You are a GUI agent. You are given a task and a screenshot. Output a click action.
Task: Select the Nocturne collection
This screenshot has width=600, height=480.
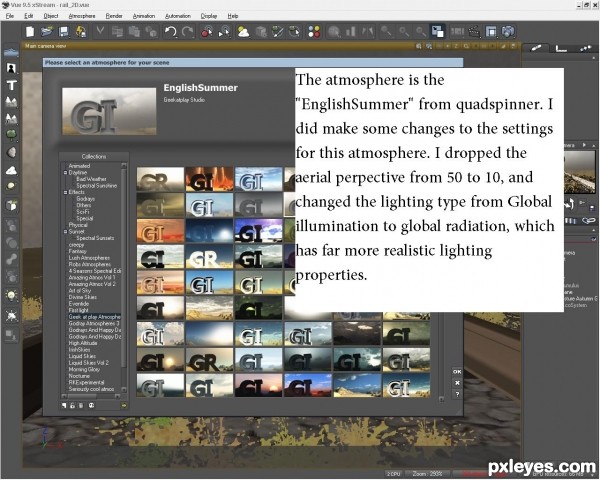tap(79, 376)
